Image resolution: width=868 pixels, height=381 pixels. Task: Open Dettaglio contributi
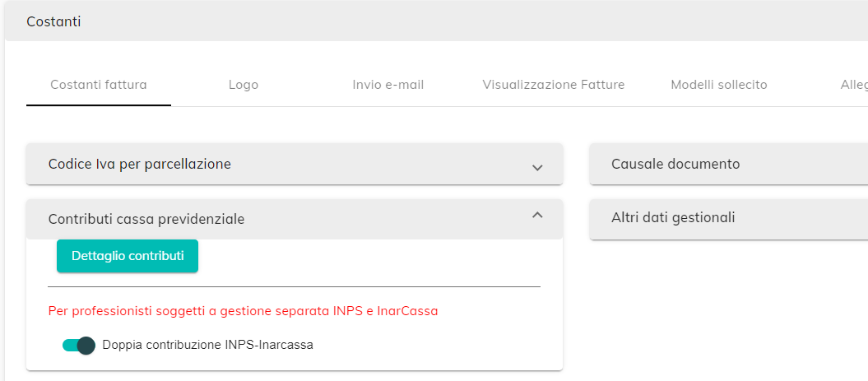(x=128, y=256)
